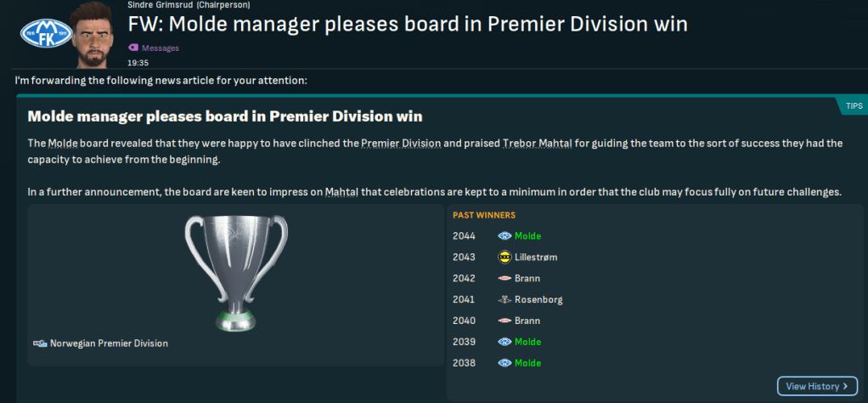
Task: Click Molde's badge beside 2039
Action: click(x=504, y=342)
